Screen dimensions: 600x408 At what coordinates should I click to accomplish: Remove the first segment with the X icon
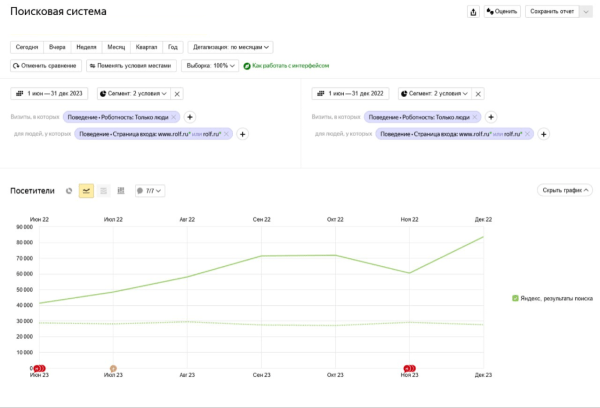click(177, 93)
